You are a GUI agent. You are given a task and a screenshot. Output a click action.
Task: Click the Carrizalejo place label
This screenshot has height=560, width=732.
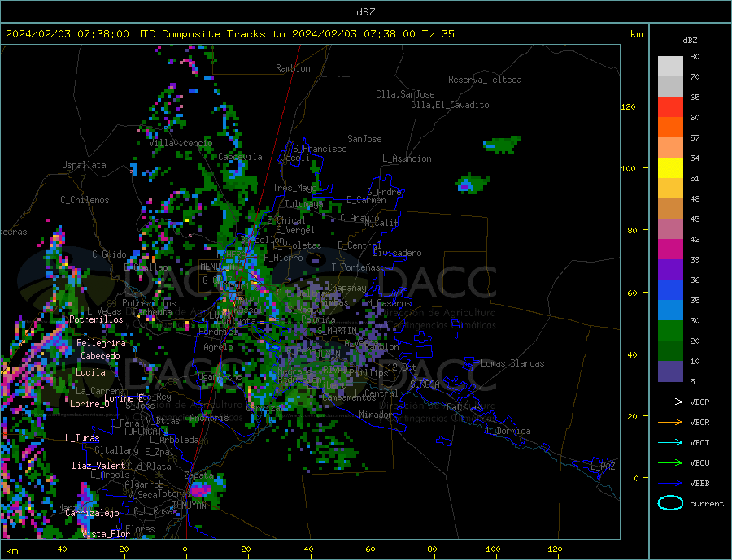point(93,514)
